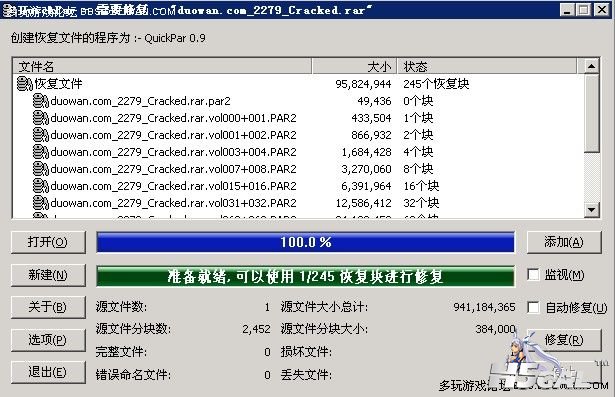615x397 pixels.
Task: Open a file with 打开(O) button
Action: (48, 242)
